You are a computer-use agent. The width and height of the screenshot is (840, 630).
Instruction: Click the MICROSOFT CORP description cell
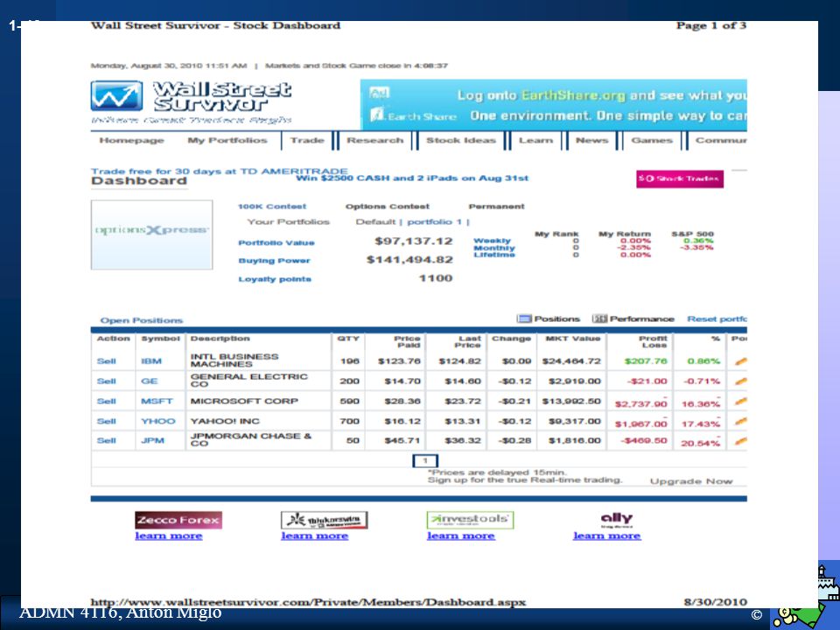click(x=244, y=402)
